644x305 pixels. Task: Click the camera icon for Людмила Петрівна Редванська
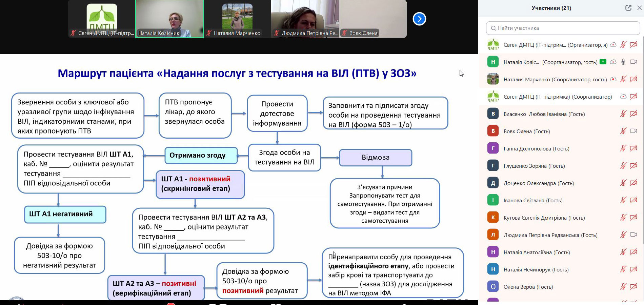633,235
